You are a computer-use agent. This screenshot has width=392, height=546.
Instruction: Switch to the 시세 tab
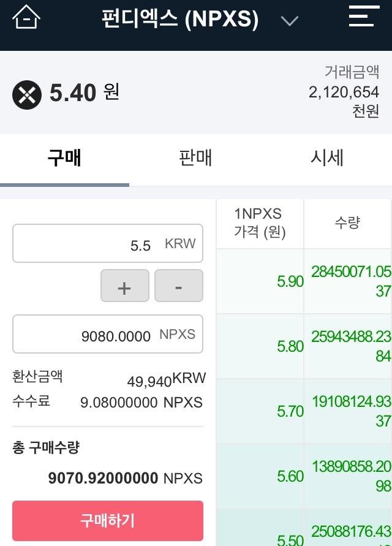tap(327, 157)
